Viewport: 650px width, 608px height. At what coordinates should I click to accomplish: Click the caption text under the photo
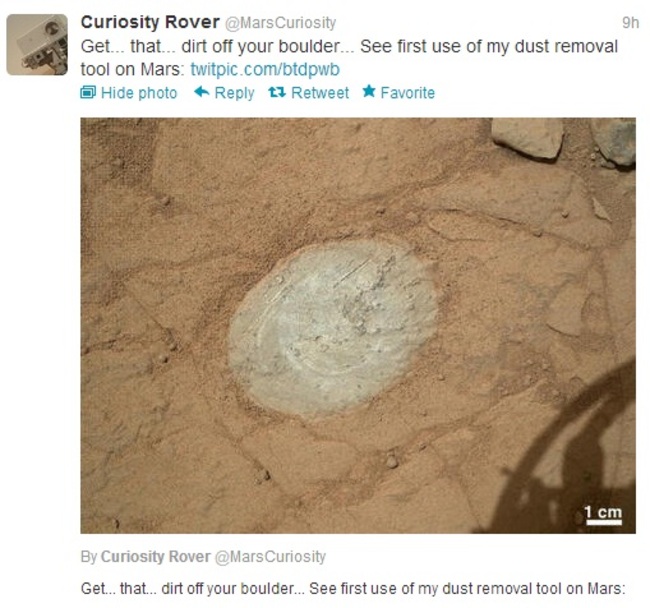tap(353, 588)
